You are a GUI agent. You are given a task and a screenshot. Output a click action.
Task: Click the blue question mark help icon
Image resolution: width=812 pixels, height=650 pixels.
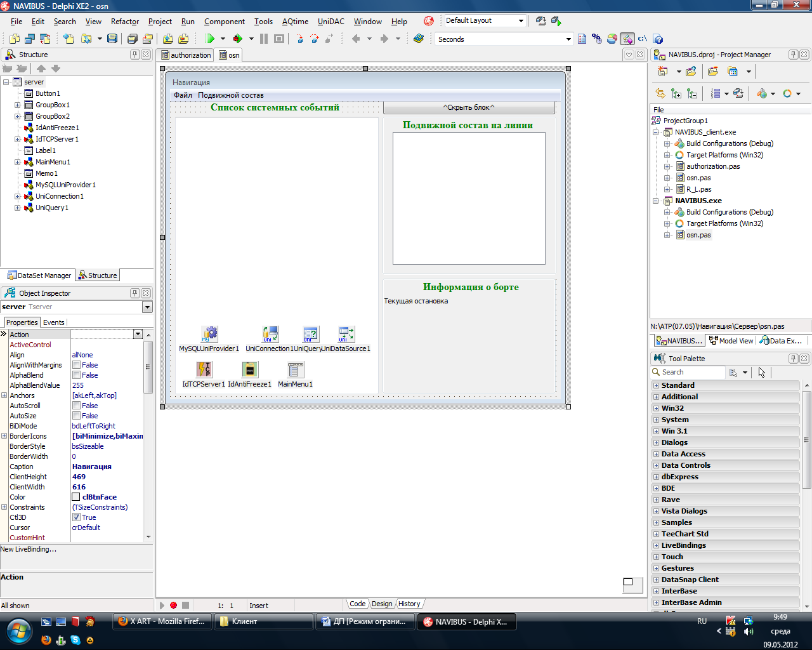tap(658, 39)
